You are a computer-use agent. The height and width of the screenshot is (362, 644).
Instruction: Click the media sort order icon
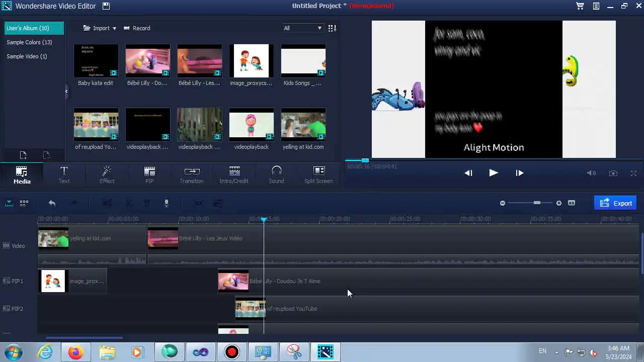point(332,28)
